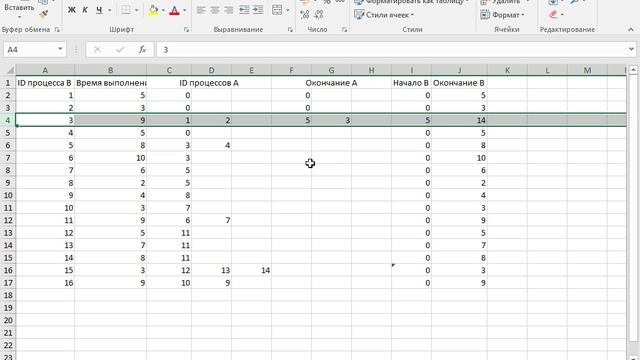Apply red font color
The height and width of the screenshot is (360, 640).
click(174, 10)
